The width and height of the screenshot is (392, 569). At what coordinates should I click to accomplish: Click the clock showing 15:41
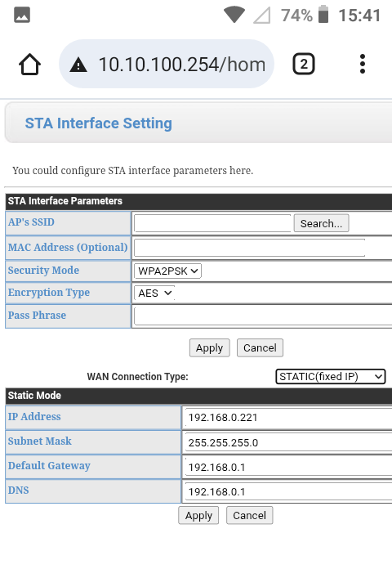coord(359,16)
